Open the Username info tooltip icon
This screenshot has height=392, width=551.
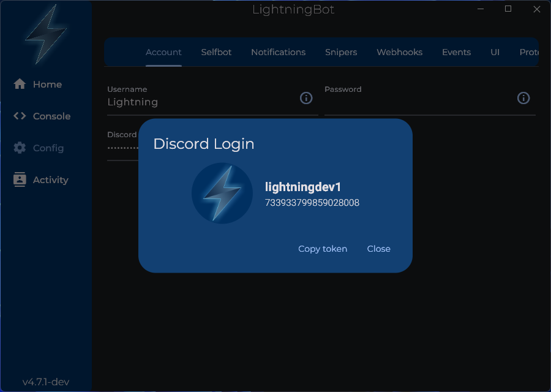tap(306, 98)
